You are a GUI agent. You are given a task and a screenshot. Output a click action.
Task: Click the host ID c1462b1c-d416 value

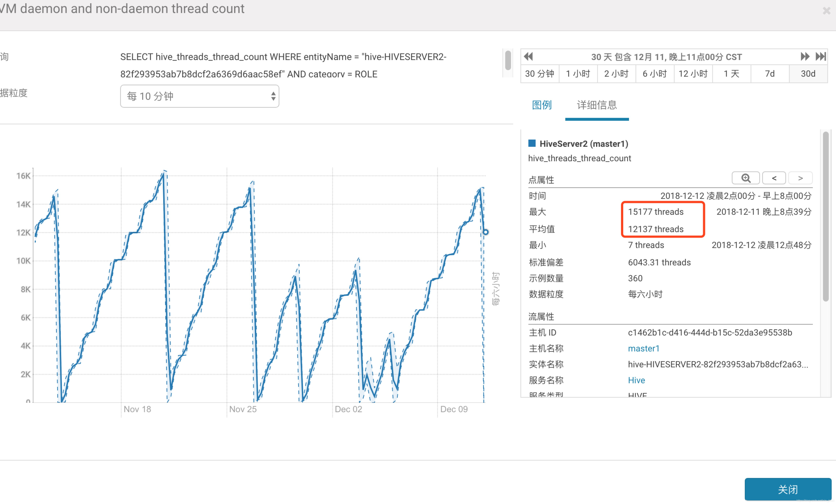click(x=710, y=332)
